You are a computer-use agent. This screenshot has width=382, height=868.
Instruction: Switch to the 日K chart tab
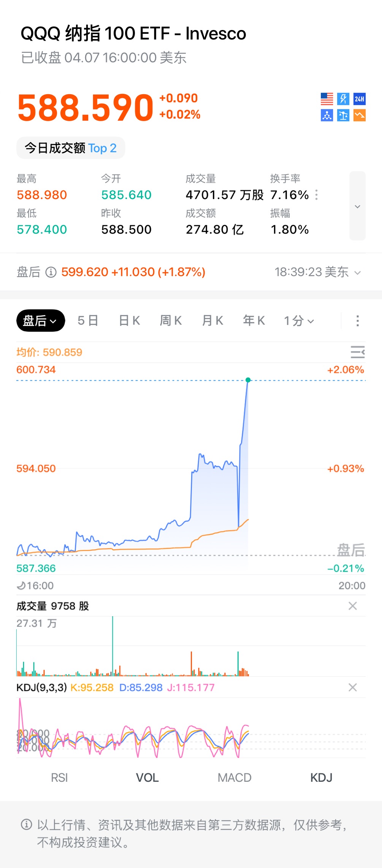pyautogui.click(x=130, y=321)
